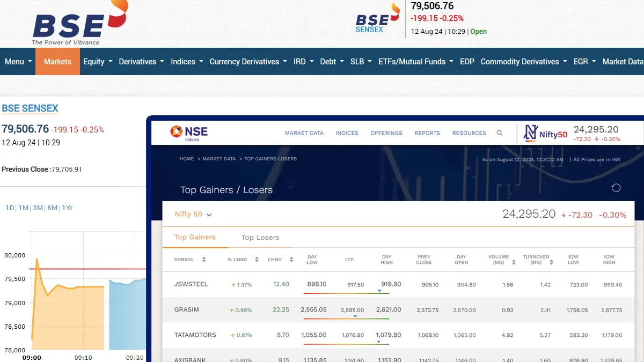Expand the Equity dropdown menu

point(98,62)
